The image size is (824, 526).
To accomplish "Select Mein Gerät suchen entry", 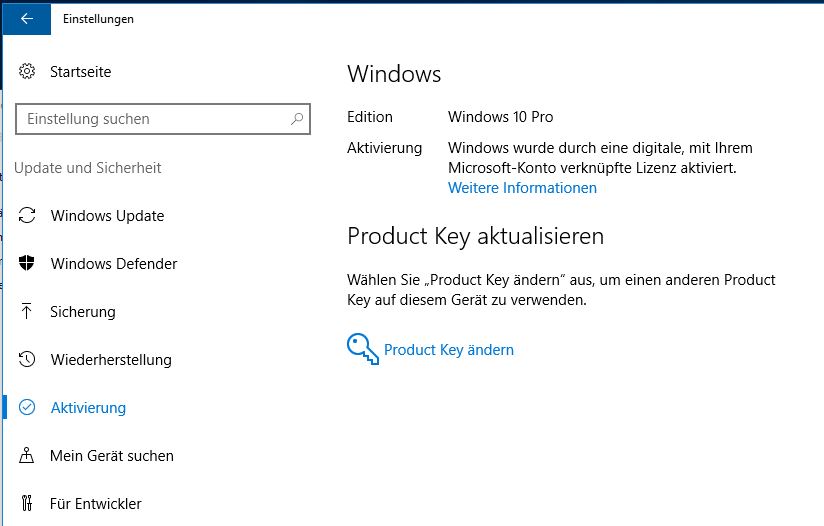I will click(112, 456).
